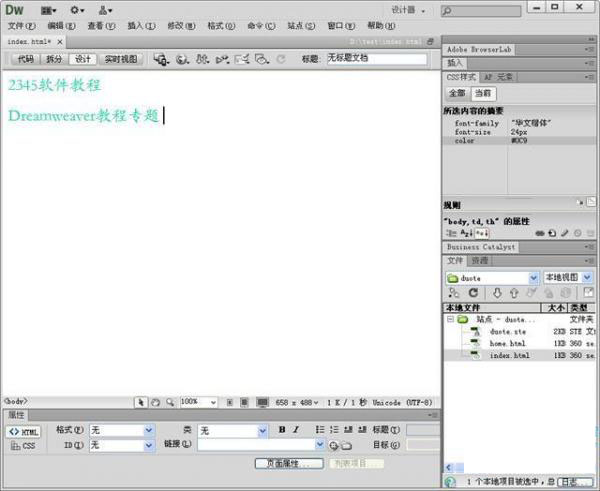
Task: Switch to 拆分 split view
Action: pos(54,59)
